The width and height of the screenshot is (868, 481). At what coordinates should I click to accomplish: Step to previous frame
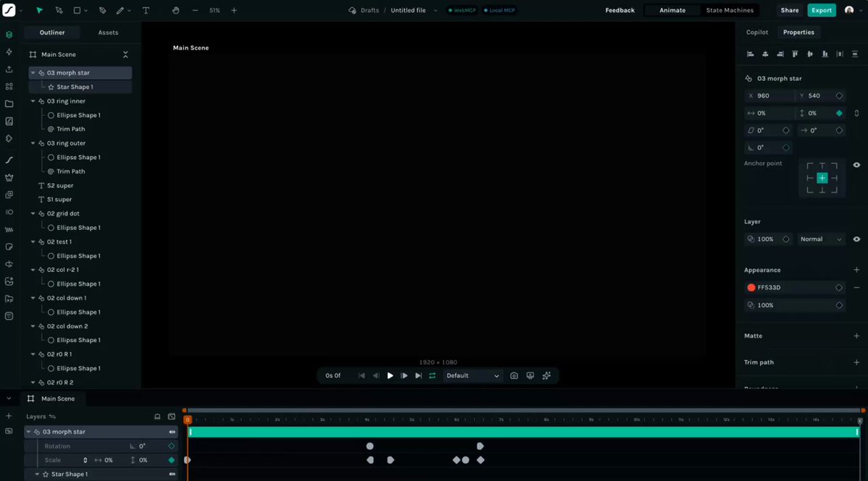coord(376,375)
